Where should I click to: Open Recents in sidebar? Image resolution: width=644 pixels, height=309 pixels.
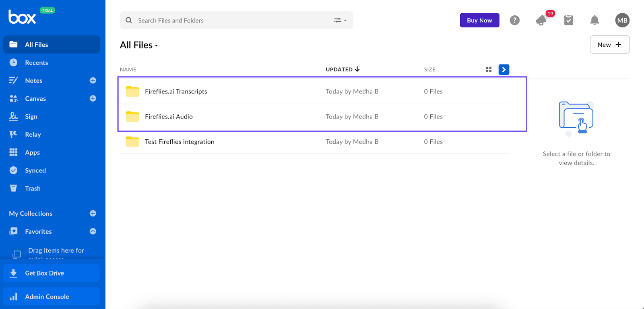pyautogui.click(x=36, y=62)
